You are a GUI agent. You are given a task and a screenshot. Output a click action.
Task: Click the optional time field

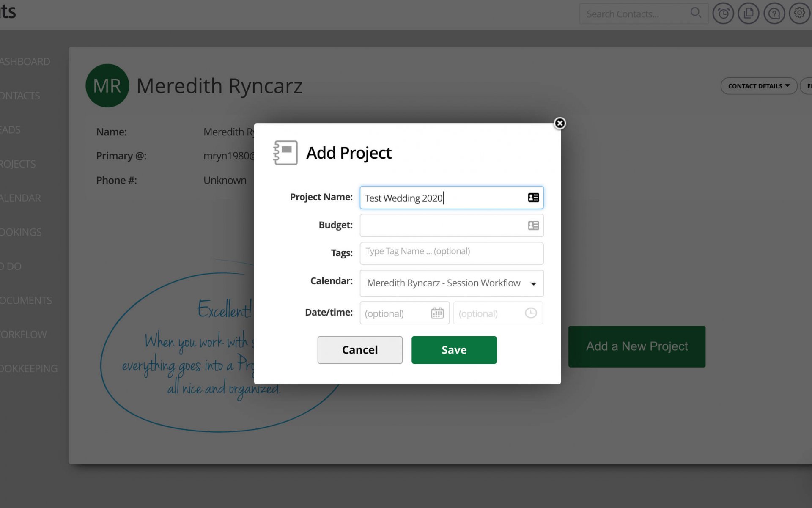coord(498,313)
